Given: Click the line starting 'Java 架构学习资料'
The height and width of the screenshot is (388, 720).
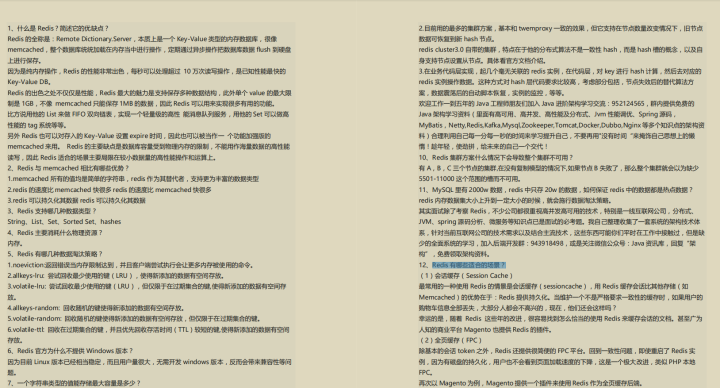Looking at the screenshot, I should point(547,114).
